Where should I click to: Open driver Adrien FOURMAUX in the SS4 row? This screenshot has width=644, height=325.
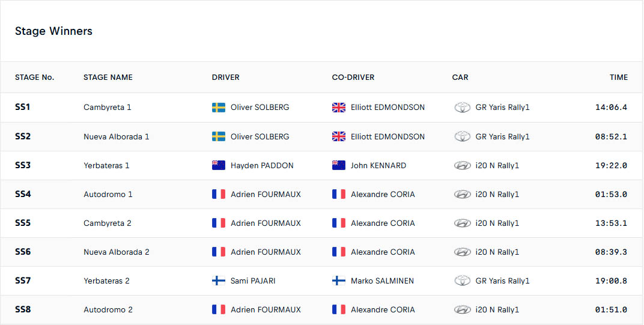point(266,195)
